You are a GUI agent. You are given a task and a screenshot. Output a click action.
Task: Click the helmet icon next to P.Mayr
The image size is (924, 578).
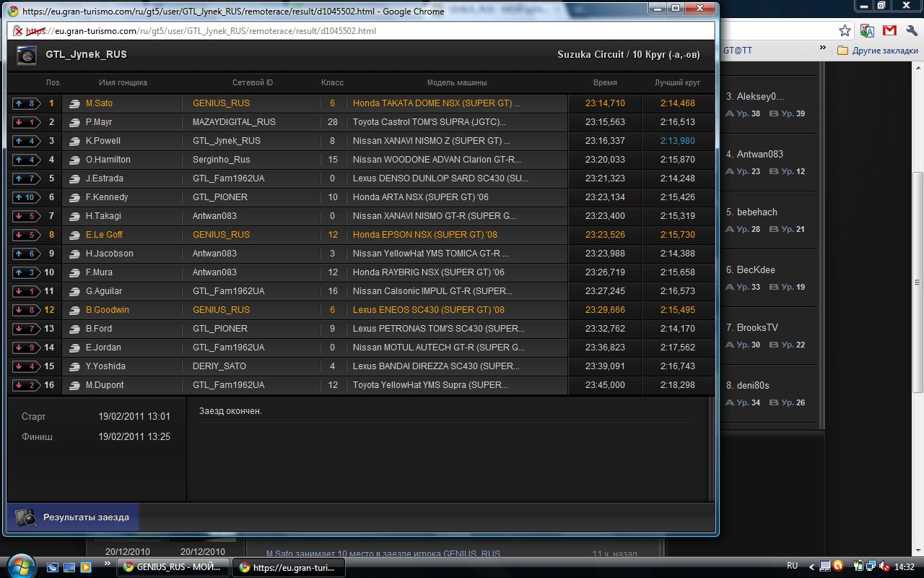[74, 122]
